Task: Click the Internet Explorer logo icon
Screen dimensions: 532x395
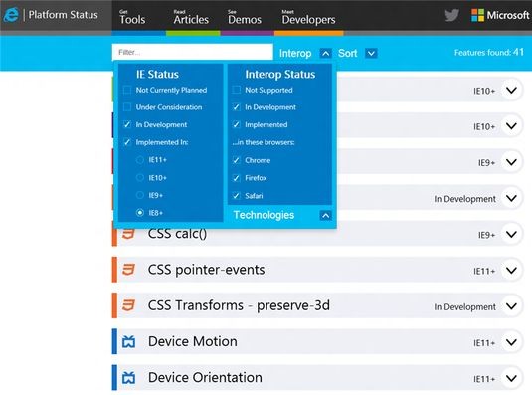Action: point(11,15)
